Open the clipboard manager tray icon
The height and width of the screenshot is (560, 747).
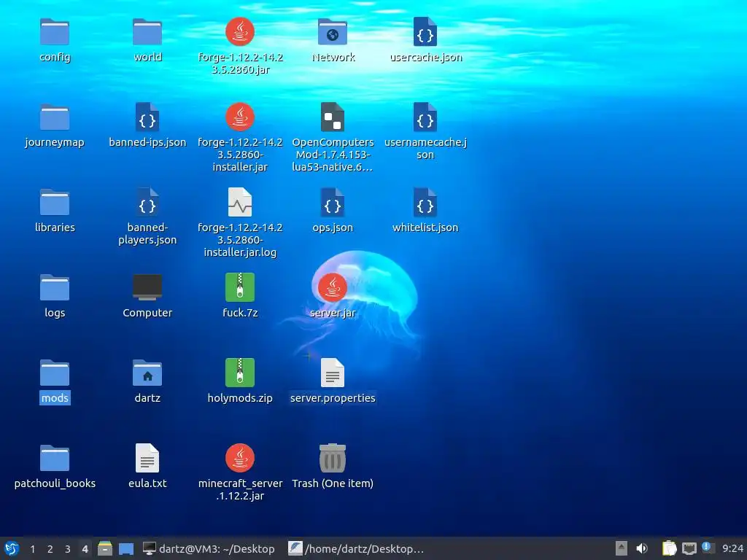670,548
